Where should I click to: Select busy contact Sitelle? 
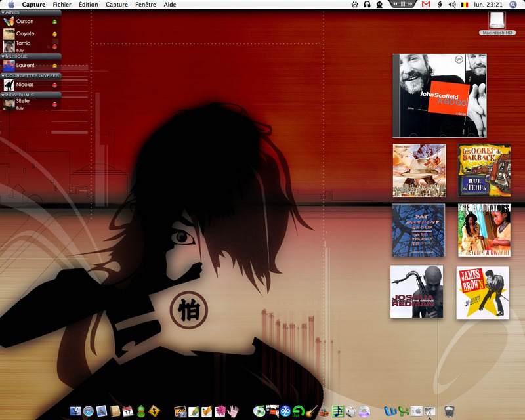click(x=30, y=104)
